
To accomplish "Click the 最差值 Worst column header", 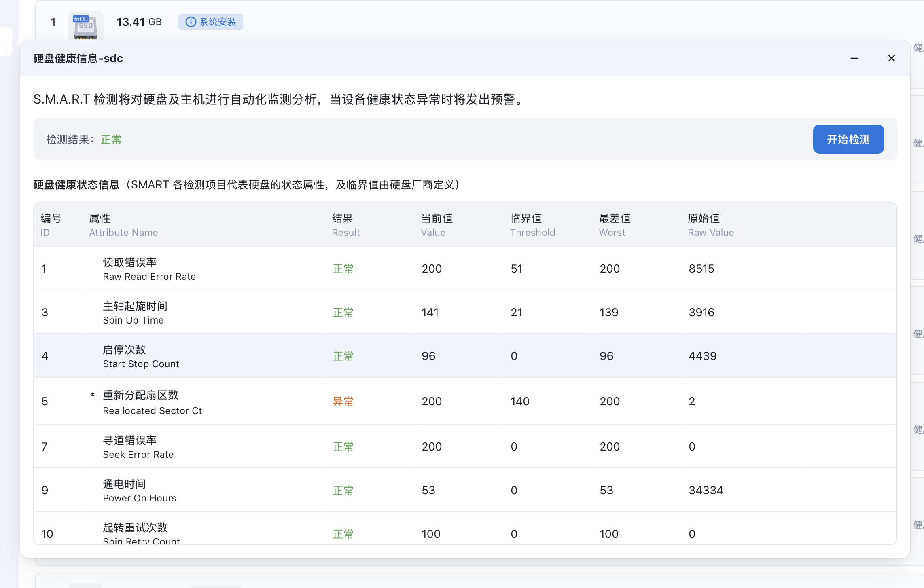I will point(615,225).
